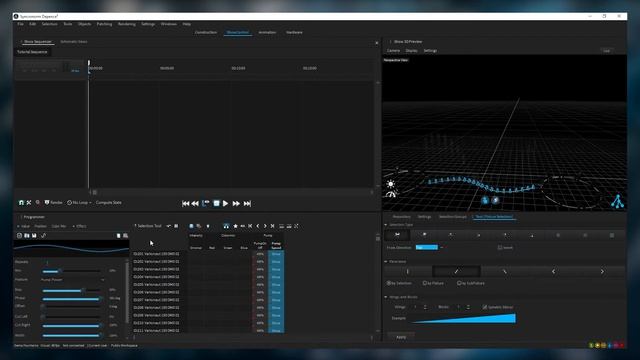Open the Rendering menu
Image resolution: width=640 pixels, height=360 pixels.
(x=127, y=24)
